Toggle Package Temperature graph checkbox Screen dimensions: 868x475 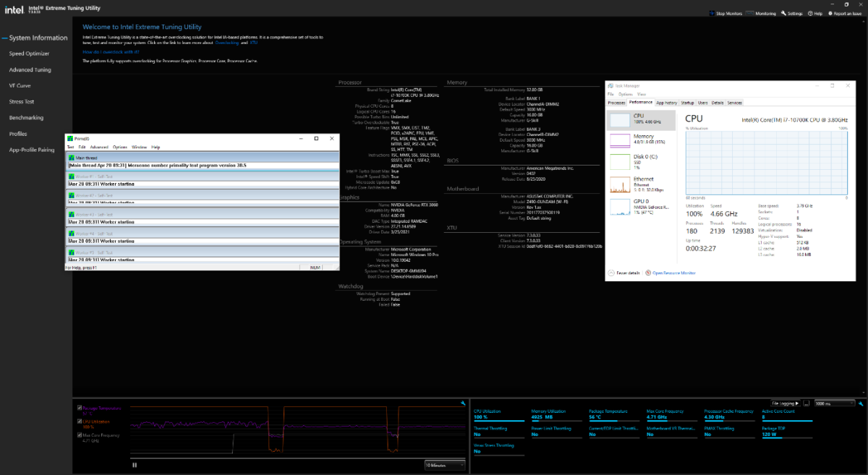(x=80, y=408)
